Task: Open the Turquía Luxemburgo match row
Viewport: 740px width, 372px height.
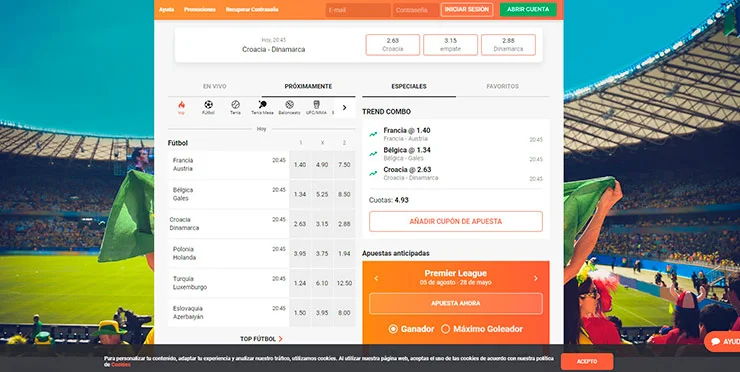Action: point(228,283)
